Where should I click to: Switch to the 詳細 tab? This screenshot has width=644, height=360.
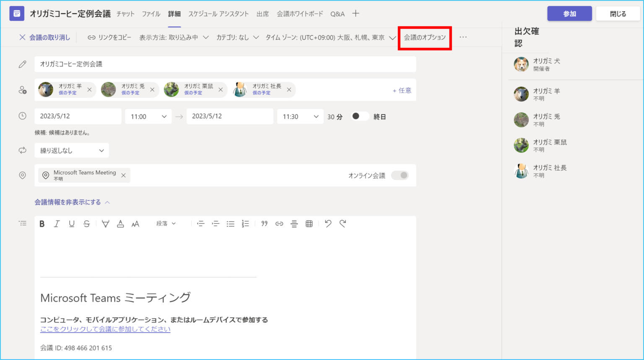tap(174, 14)
